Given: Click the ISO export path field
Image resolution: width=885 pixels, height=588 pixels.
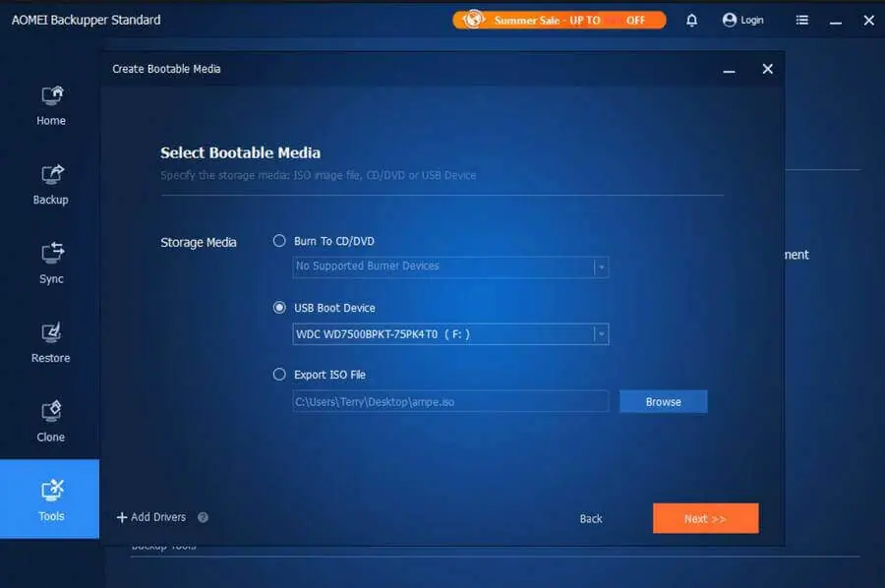Looking at the screenshot, I should (x=450, y=402).
